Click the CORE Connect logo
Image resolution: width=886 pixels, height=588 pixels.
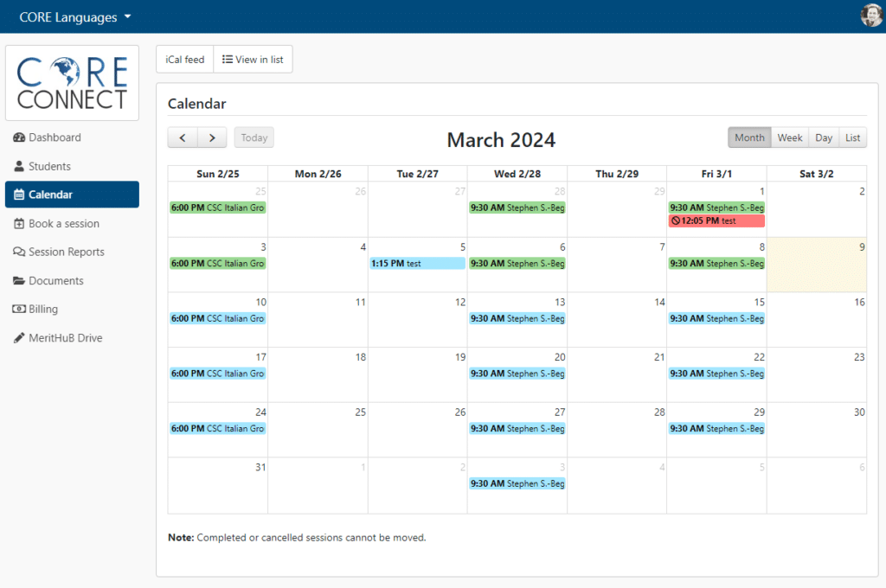pyautogui.click(x=73, y=83)
